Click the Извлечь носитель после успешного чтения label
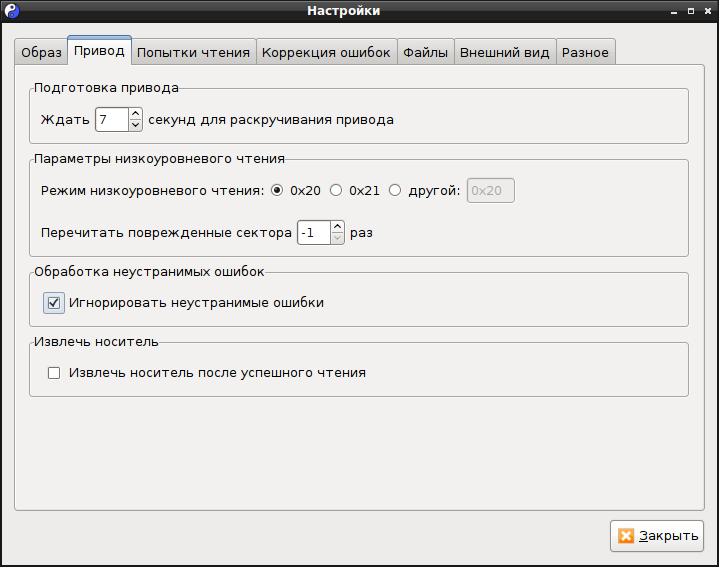 [x=217, y=373]
